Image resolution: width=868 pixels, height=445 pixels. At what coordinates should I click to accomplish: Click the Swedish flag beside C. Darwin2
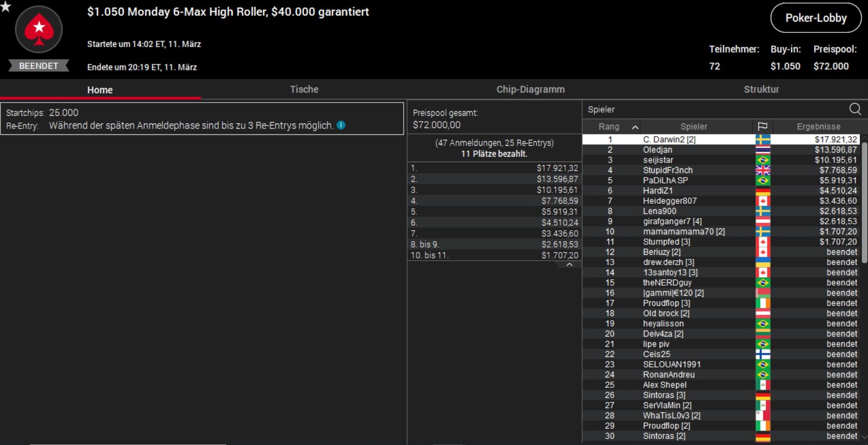(763, 139)
